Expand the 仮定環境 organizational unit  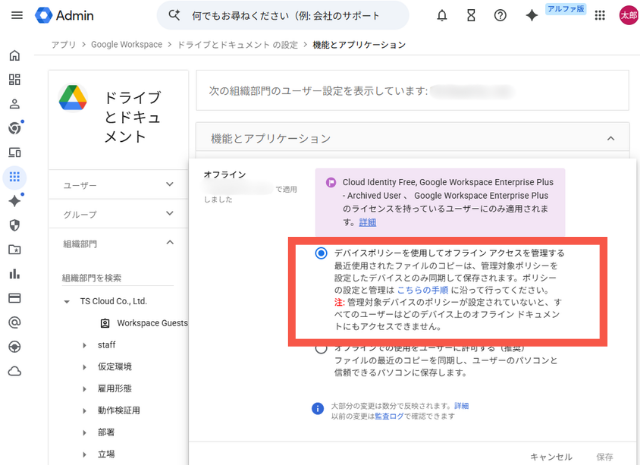84,367
